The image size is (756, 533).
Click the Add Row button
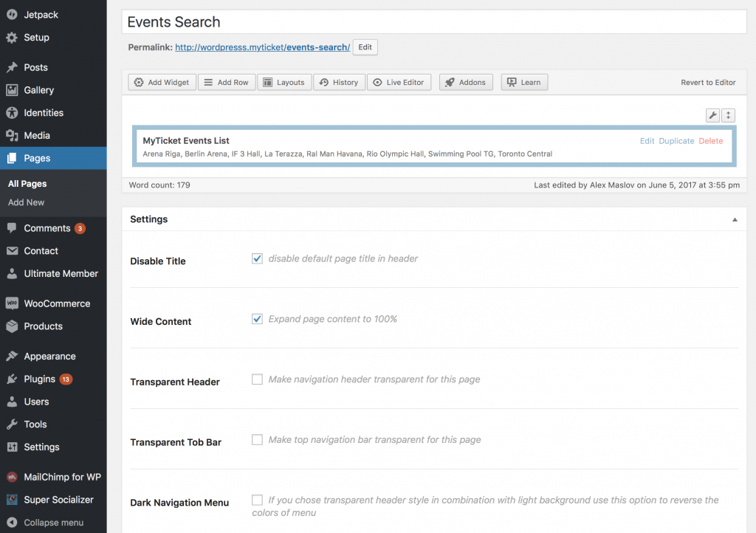(x=227, y=83)
